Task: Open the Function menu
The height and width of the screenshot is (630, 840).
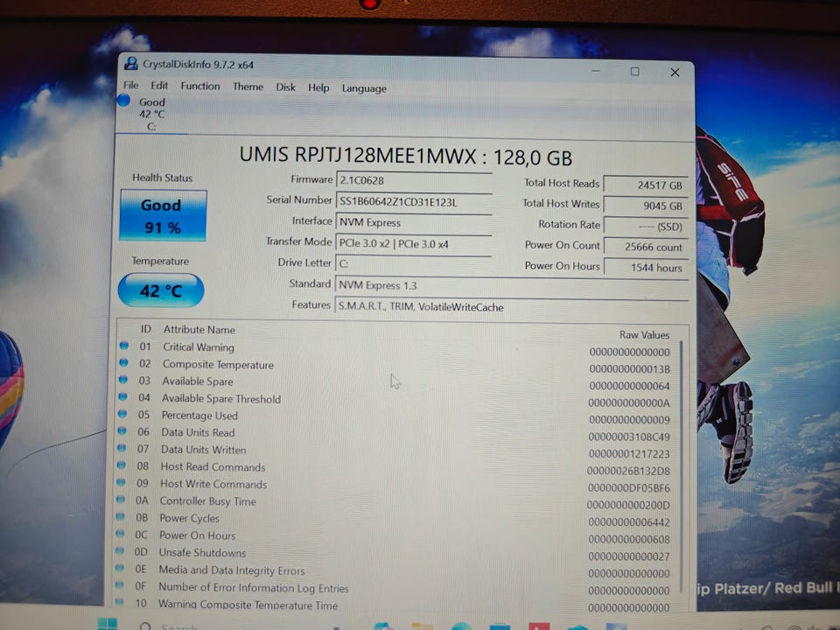Action: click(200, 86)
